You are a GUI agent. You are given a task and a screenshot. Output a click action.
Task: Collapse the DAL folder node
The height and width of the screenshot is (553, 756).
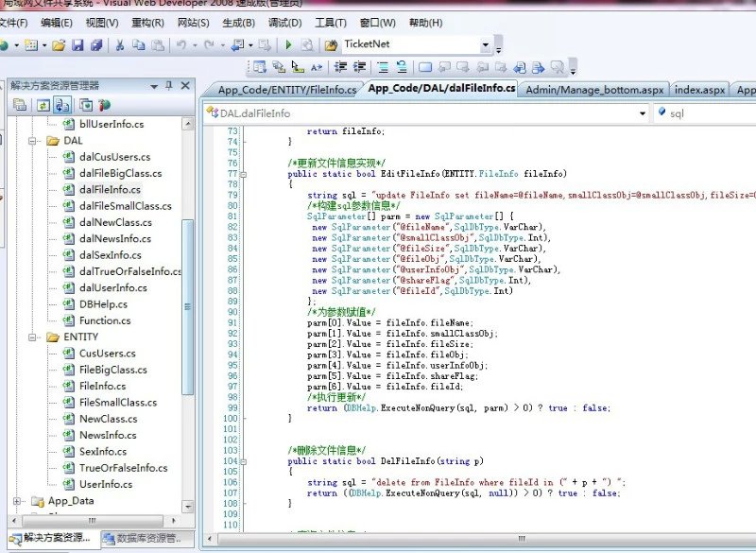pos(32,141)
